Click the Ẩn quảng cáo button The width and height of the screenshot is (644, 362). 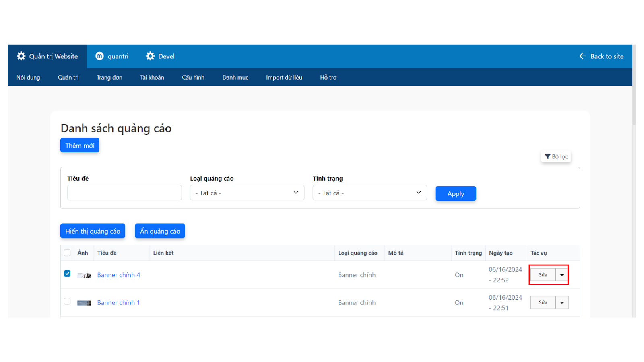pyautogui.click(x=160, y=231)
